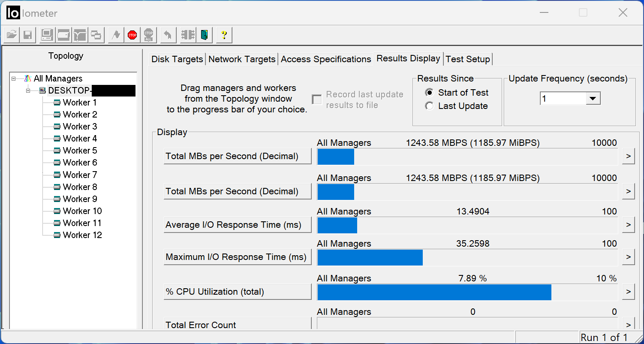Image resolution: width=644 pixels, height=344 pixels.
Task: Click the 13.4904 response time value
Action: click(472, 211)
